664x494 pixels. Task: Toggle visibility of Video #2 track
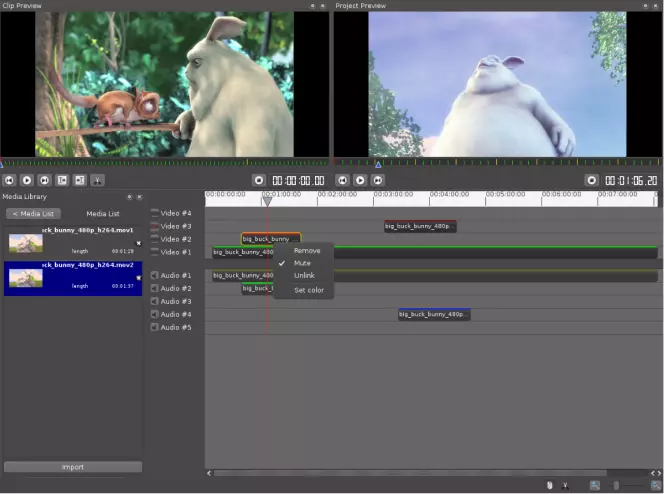[155, 239]
